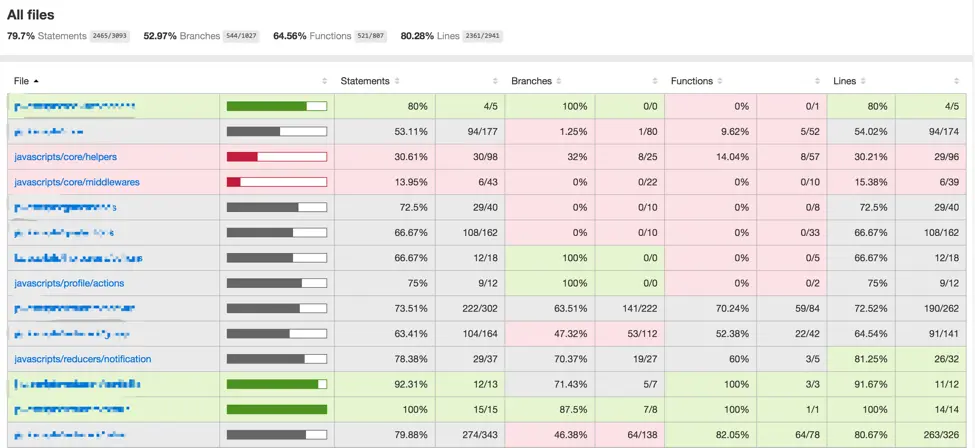
Task: Click the 29/96 lines count cell
Action: pyautogui.click(x=931, y=157)
